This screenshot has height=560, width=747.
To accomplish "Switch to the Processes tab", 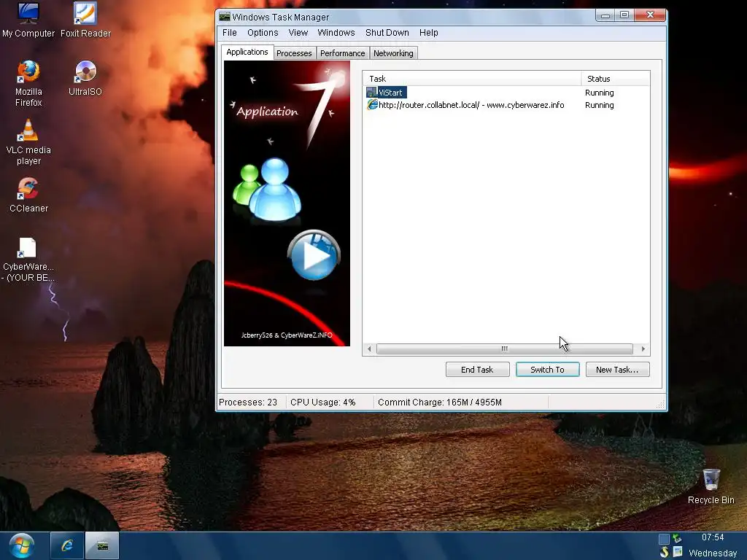I will (x=294, y=53).
